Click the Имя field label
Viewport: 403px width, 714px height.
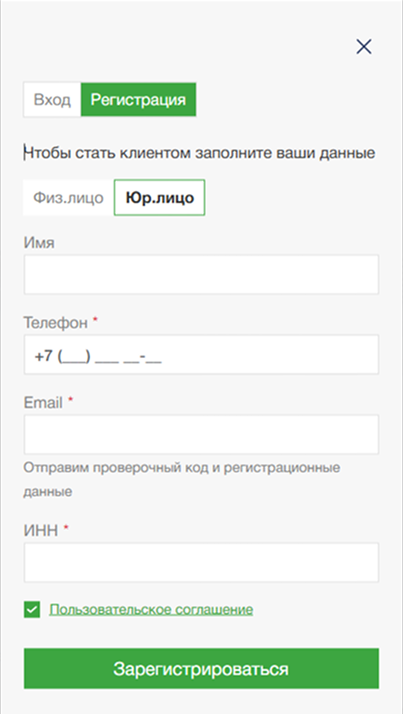[39, 243]
